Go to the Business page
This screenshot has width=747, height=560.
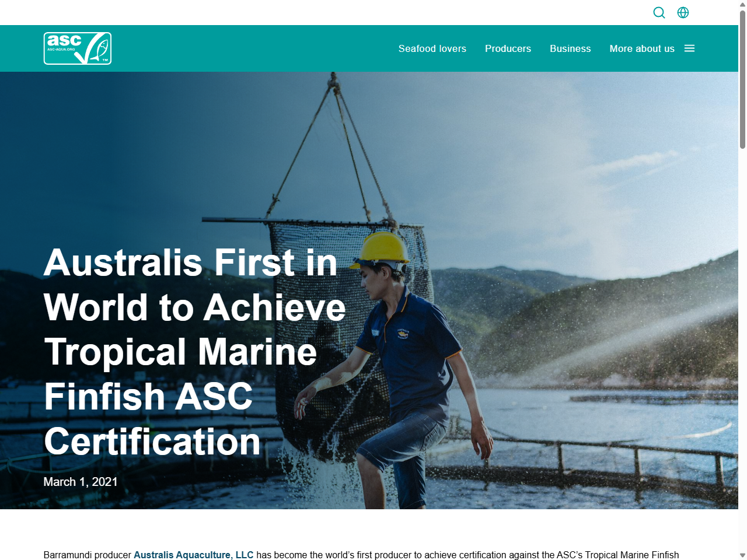click(x=570, y=48)
